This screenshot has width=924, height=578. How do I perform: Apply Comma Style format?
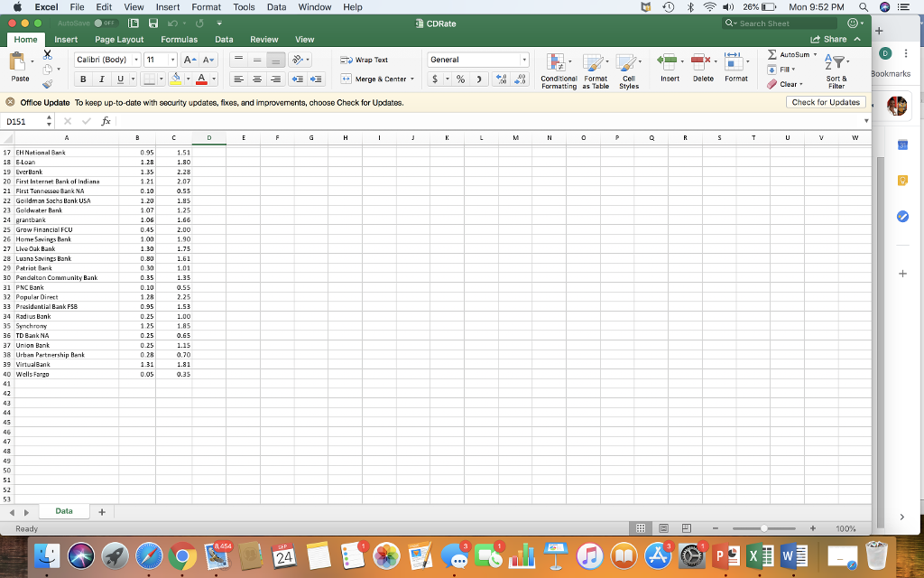click(480, 79)
